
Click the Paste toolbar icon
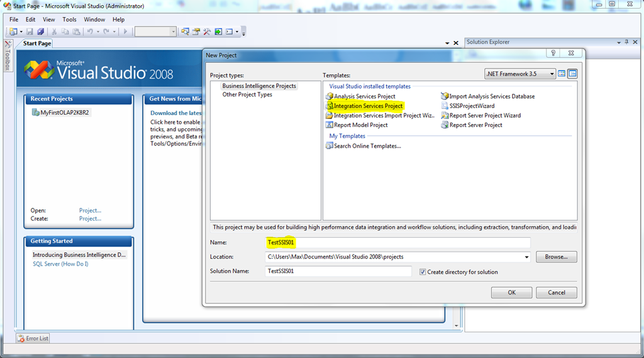point(76,31)
